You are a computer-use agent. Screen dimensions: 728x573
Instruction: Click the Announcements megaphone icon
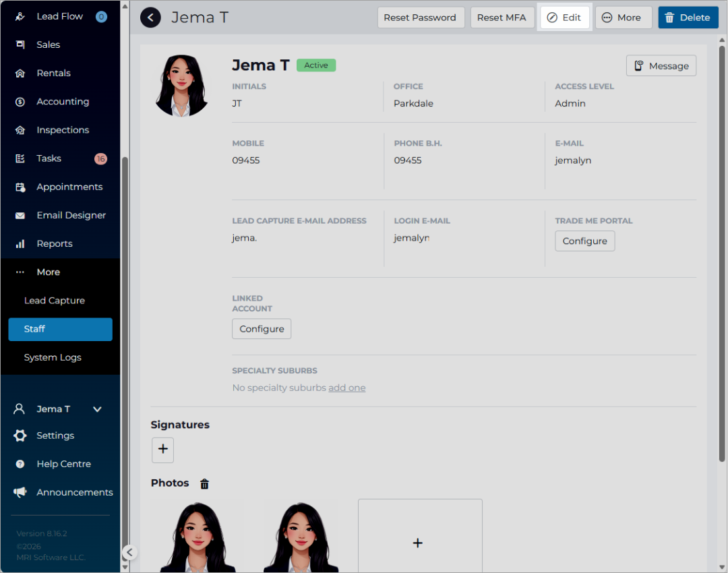(x=20, y=492)
